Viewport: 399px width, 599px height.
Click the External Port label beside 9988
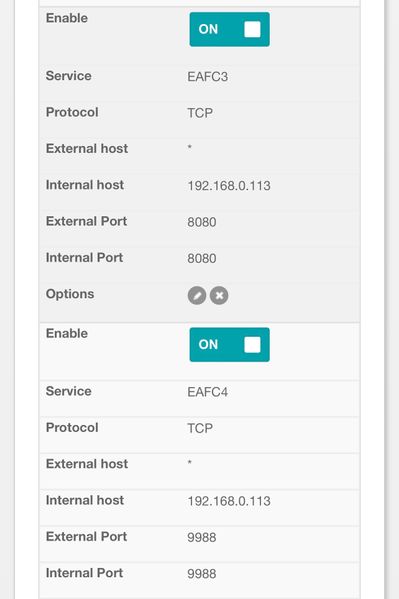pos(86,537)
